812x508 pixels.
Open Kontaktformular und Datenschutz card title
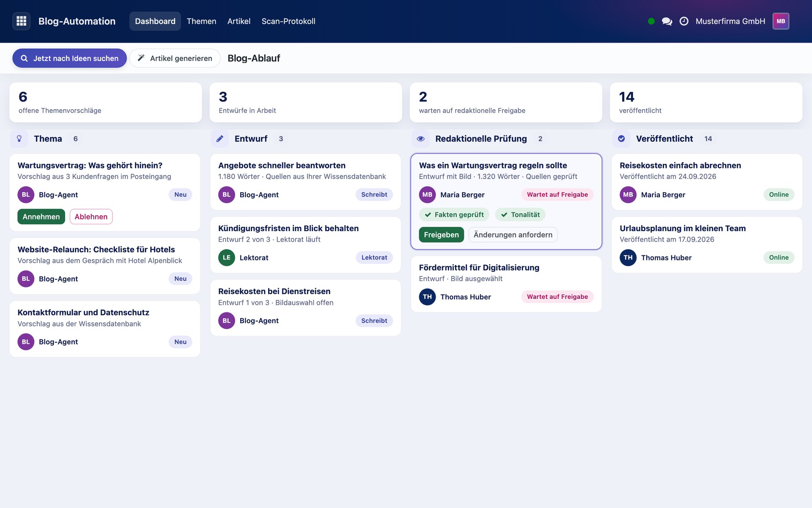(x=83, y=313)
